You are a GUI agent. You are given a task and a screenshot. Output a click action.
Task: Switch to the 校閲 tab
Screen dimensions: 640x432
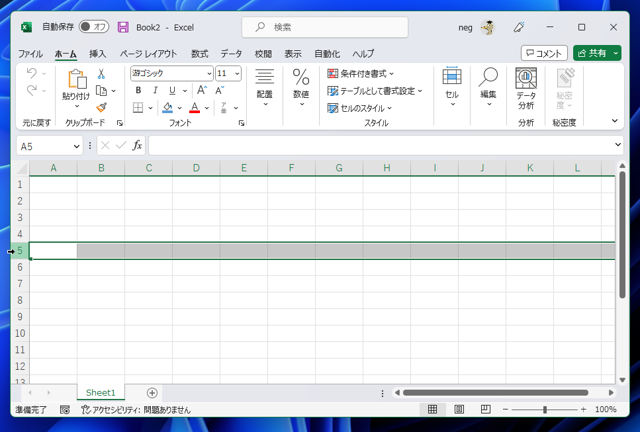pyautogui.click(x=263, y=53)
